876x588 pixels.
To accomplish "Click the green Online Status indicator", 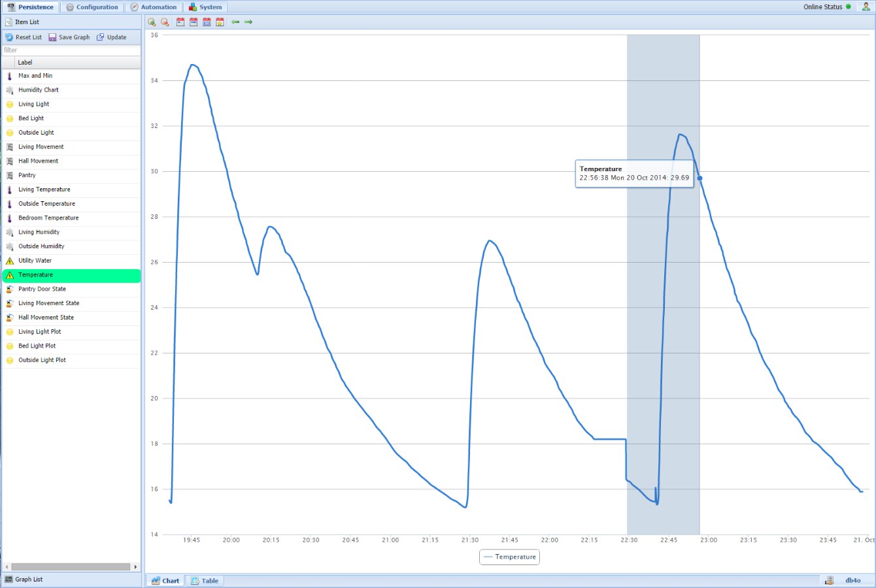I will [849, 7].
